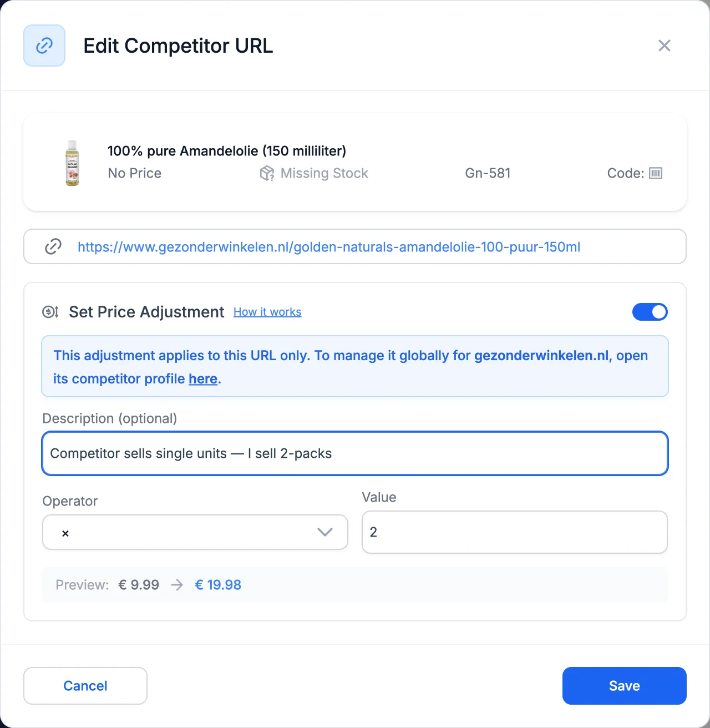The image size is (710, 728).
Task: Click the preview arrow icon between prices
Action: 177,585
